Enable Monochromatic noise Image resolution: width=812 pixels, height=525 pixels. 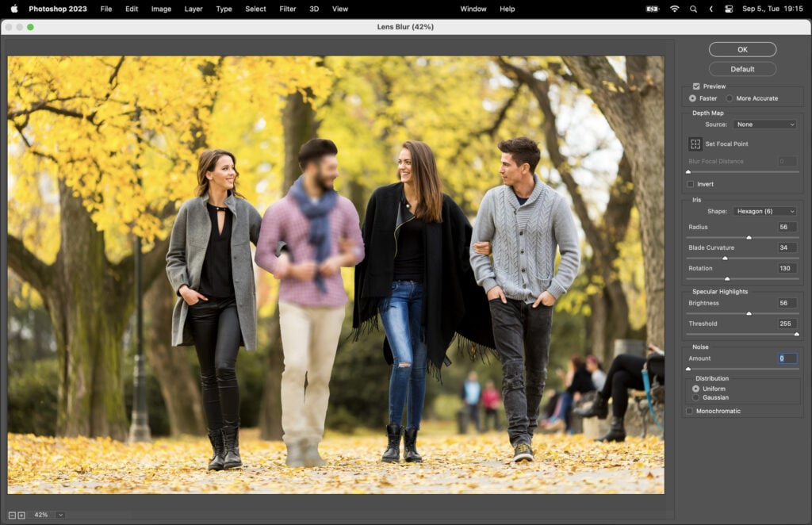pyautogui.click(x=688, y=411)
